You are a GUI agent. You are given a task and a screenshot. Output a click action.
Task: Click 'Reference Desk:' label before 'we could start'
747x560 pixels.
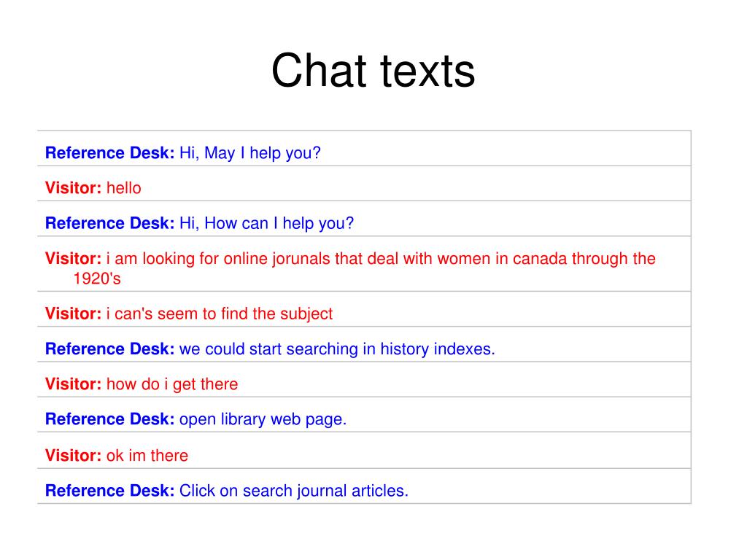pos(110,349)
